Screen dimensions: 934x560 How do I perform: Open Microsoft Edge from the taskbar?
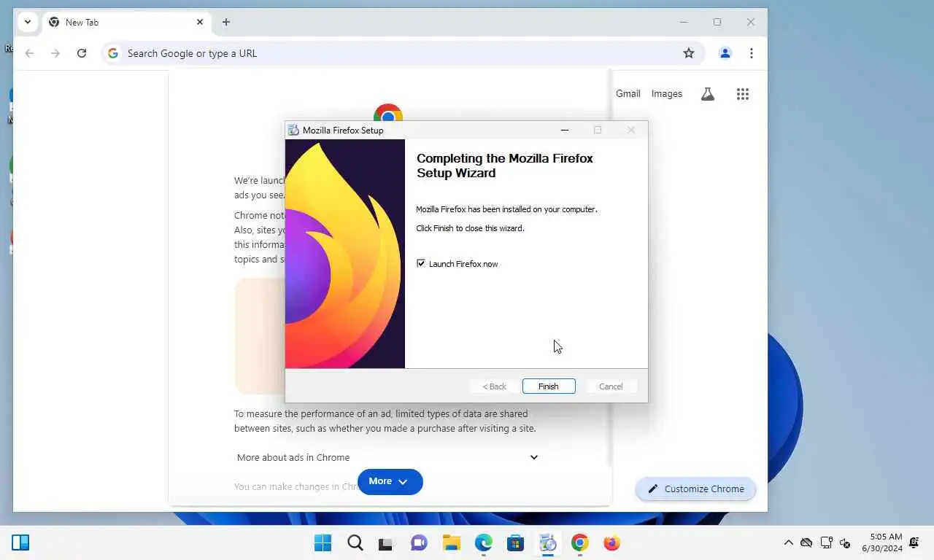pos(484,543)
